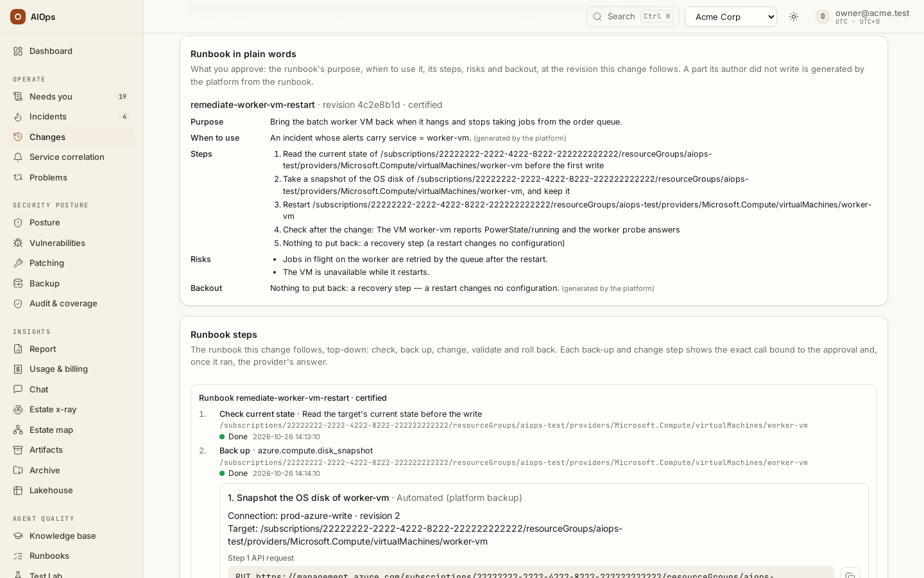The image size is (924, 578).
Task: Click the Search input field
Action: 633,17
